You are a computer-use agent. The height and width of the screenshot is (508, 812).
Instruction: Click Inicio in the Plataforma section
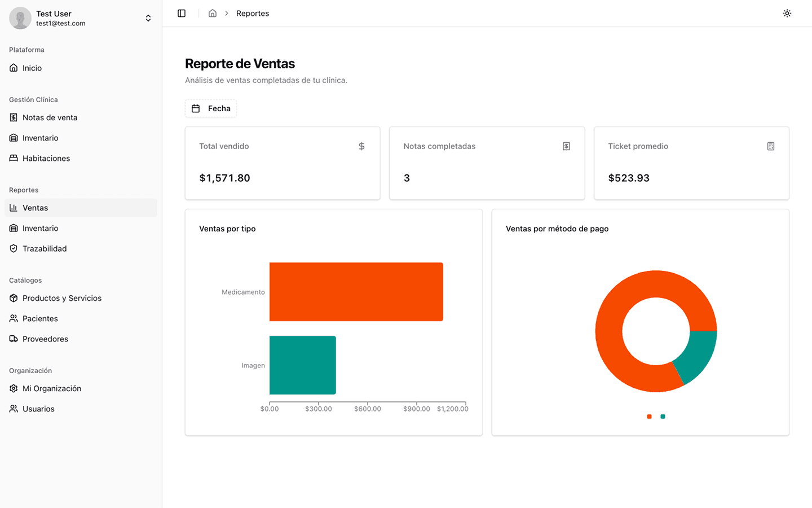click(x=32, y=68)
